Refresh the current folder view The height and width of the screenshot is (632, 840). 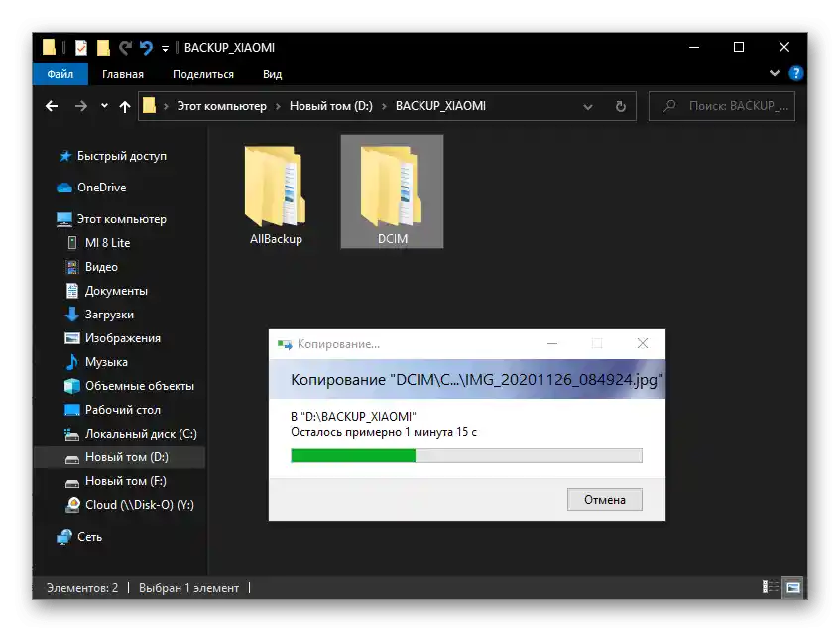click(x=621, y=107)
